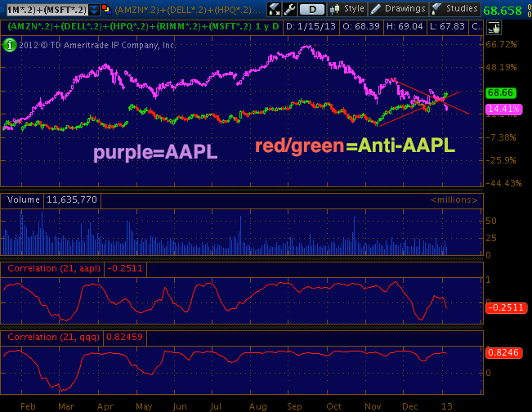Click the low price L: 67.83
This screenshot has width=532, height=412.
pos(447,26)
